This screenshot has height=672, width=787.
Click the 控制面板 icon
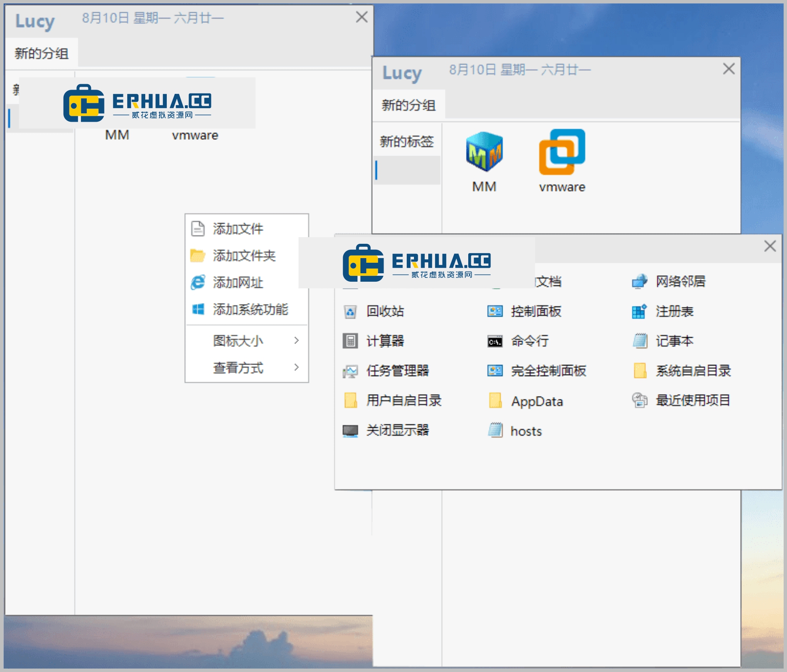pos(495,312)
